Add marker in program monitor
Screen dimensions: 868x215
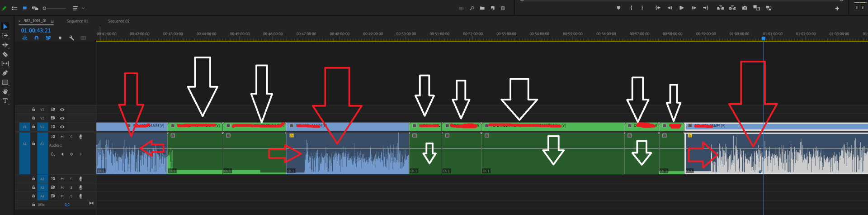(x=618, y=8)
